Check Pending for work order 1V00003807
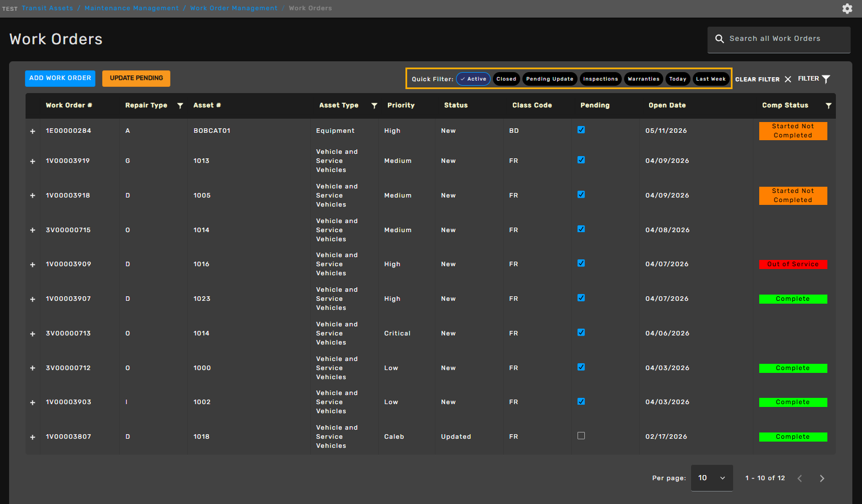 click(x=581, y=436)
